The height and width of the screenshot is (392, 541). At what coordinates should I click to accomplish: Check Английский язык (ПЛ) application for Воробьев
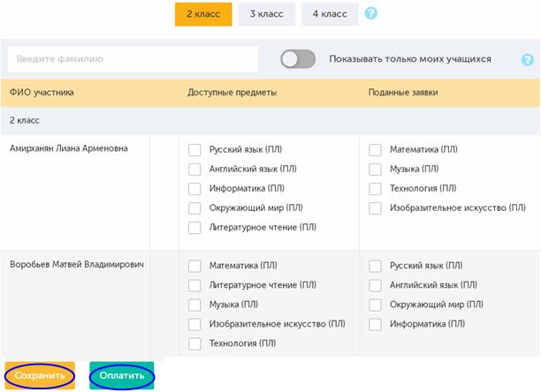375,285
